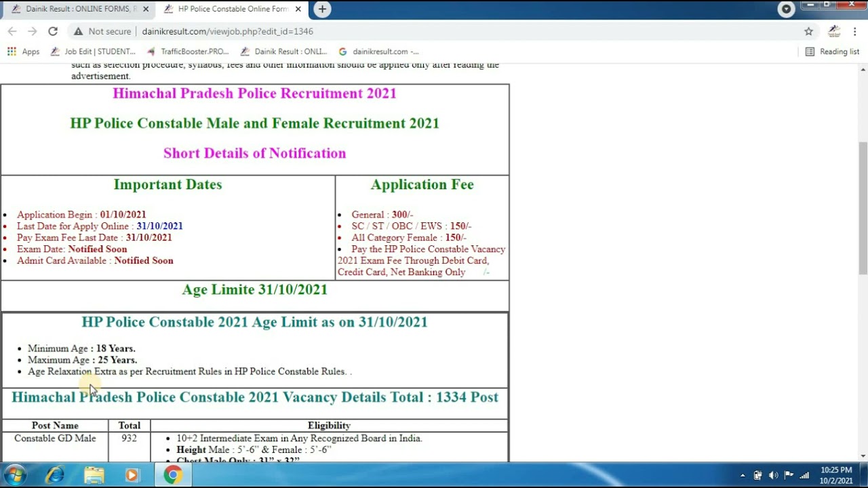Click the Height Male 5'-6" eligibility line
868x488 pixels.
click(254, 450)
